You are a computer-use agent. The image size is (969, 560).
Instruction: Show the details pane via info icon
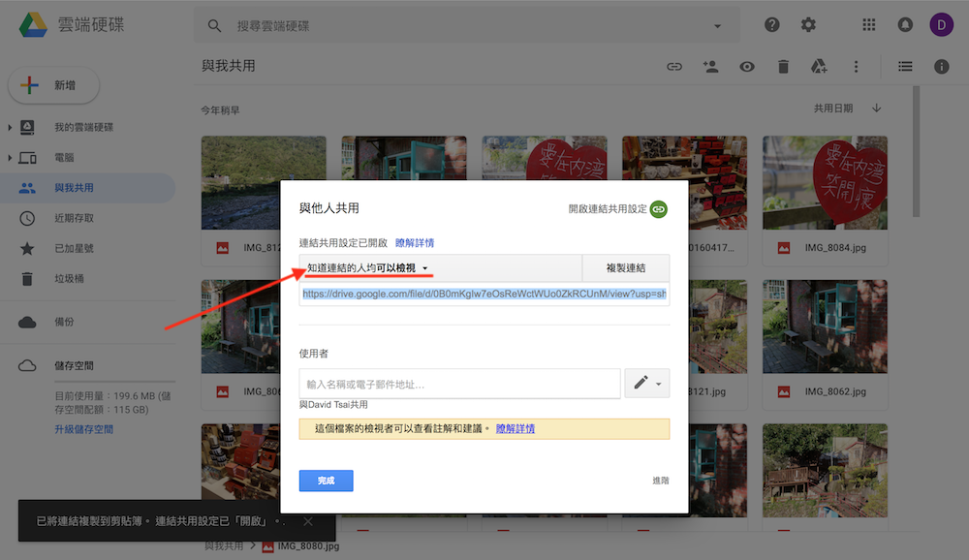pos(943,66)
